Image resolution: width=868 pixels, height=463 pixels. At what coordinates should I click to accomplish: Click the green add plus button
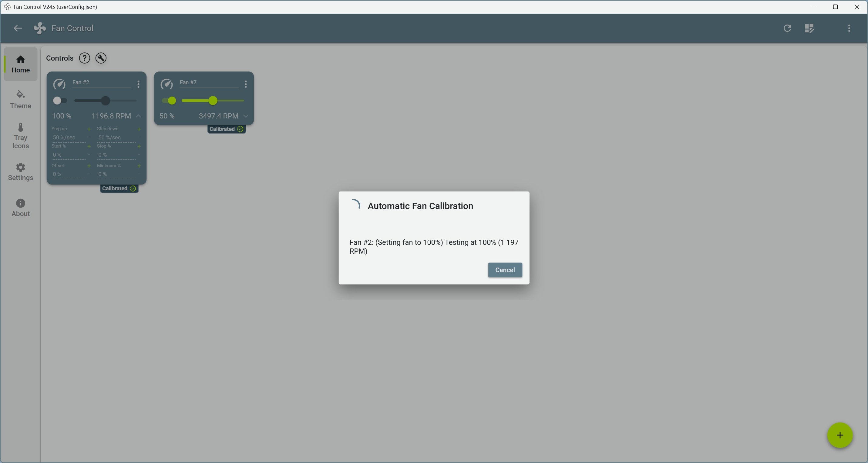pyautogui.click(x=840, y=435)
